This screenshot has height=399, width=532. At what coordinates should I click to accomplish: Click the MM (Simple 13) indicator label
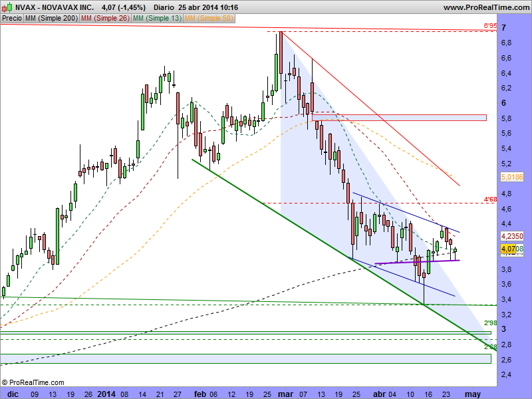coord(156,19)
